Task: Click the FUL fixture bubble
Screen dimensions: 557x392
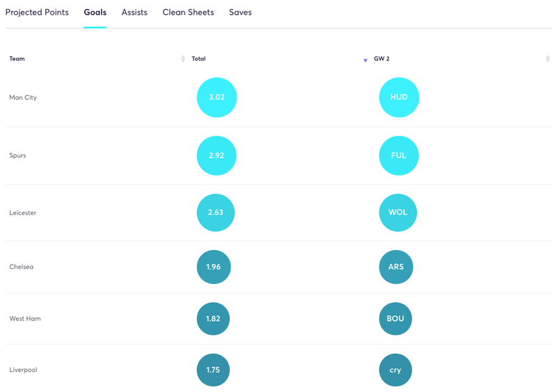Action: pyautogui.click(x=398, y=156)
